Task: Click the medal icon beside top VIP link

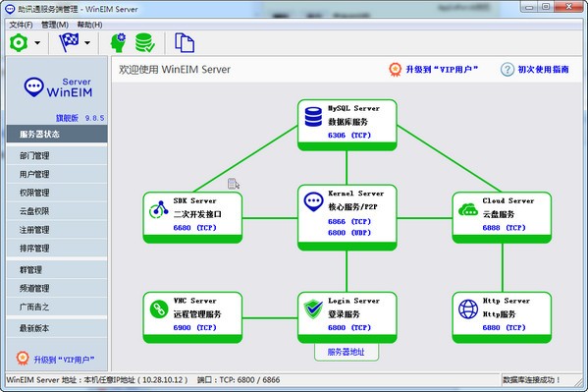Action: 395,69
